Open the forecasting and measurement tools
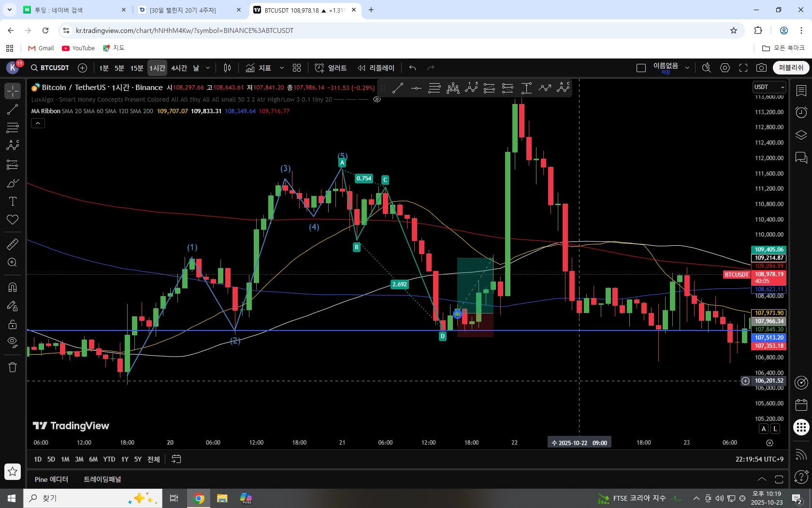This screenshot has width=812, height=508. (13, 165)
